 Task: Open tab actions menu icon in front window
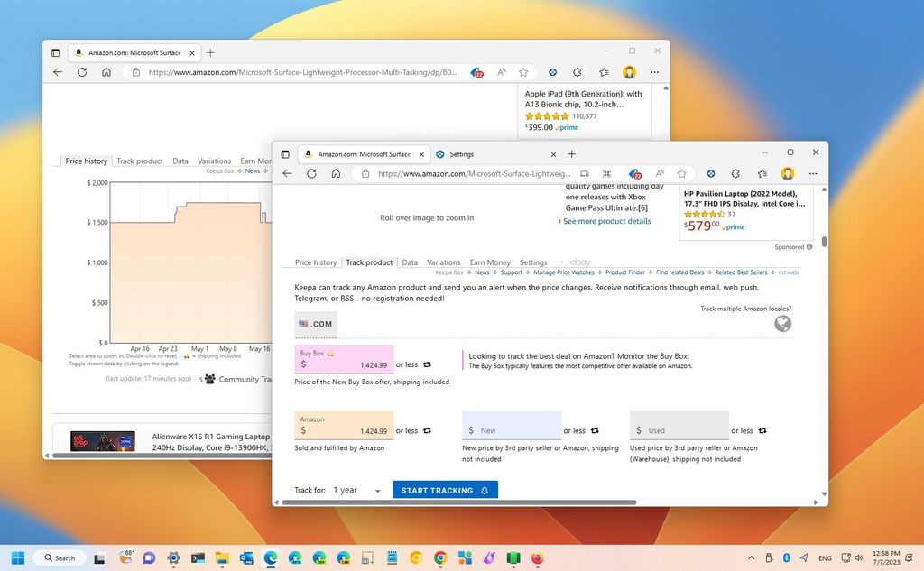[285, 154]
